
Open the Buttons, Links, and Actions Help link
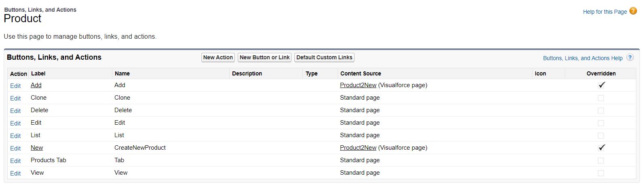tap(582, 58)
